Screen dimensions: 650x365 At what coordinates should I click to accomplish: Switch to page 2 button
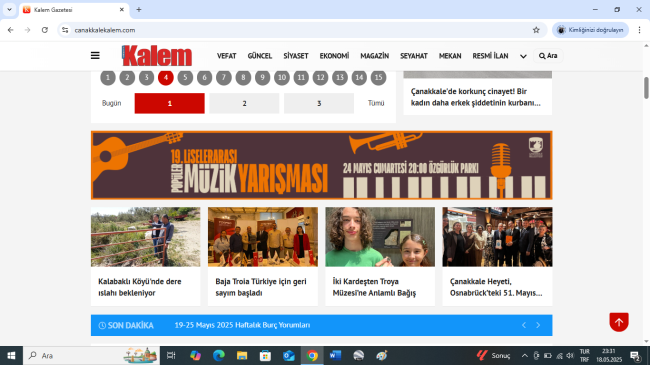pos(244,103)
